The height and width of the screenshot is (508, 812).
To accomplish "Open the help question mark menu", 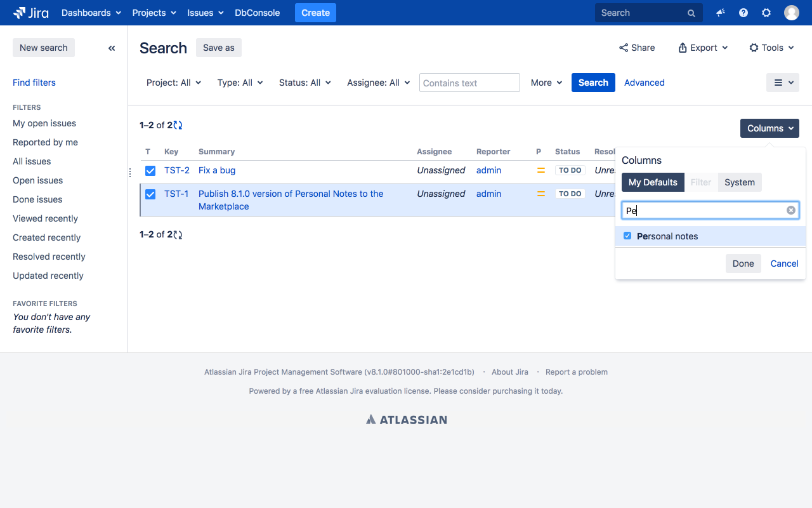I will pos(743,13).
